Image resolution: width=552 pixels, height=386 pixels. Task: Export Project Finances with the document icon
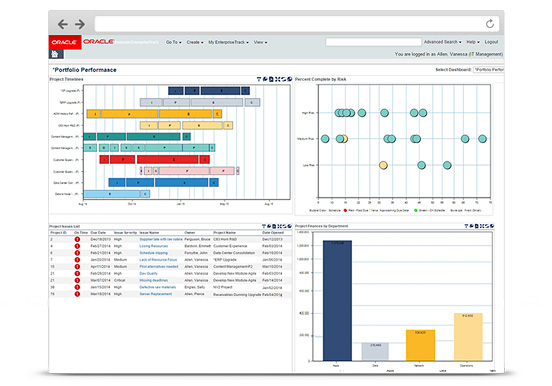[477, 226]
